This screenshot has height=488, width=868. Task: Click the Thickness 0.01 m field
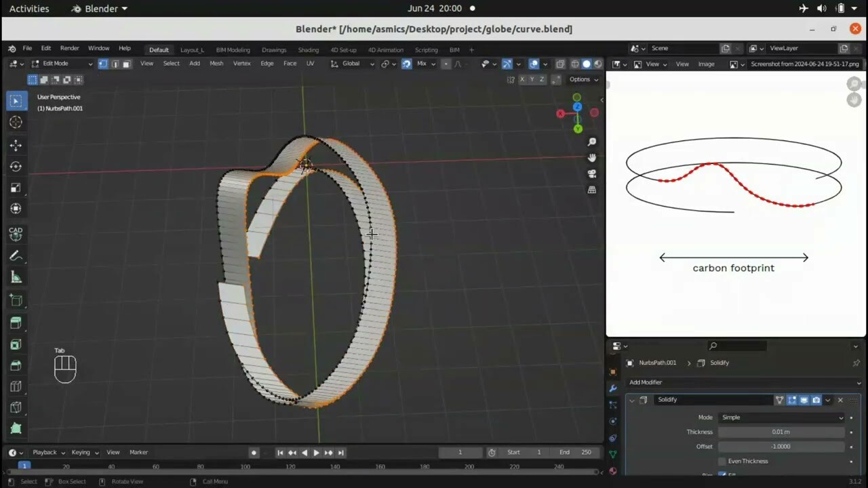(780, 432)
